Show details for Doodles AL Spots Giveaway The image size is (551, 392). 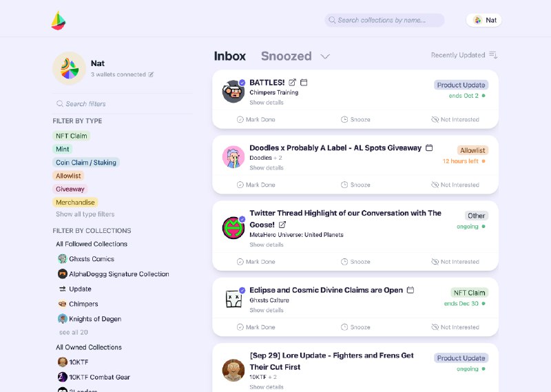[x=267, y=168]
